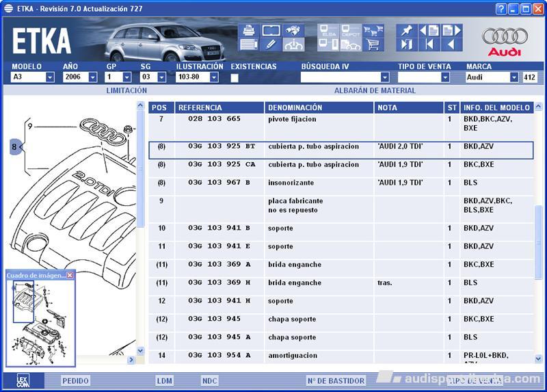Image resolution: width=547 pixels, height=392 pixels.
Task: Open the MARCA dropdown showing Audi
Action: coord(514,77)
